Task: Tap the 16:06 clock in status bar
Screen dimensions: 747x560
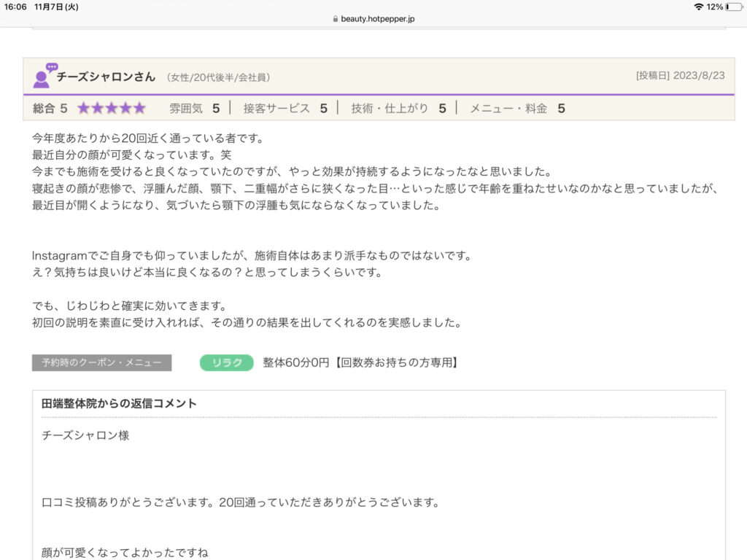Action: [16, 7]
